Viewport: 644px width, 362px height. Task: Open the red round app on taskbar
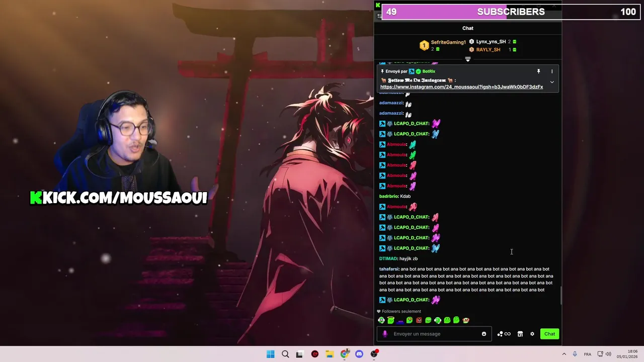(x=315, y=354)
